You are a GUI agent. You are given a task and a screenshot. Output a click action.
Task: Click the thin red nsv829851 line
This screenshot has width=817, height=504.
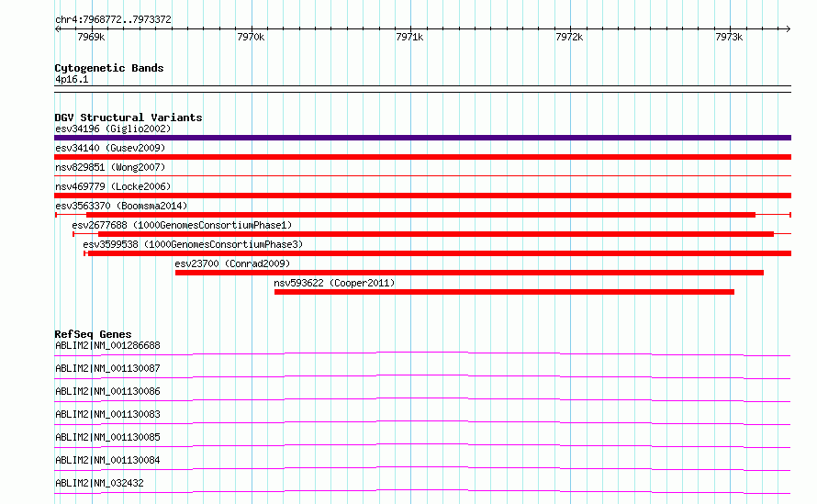(422, 176)
